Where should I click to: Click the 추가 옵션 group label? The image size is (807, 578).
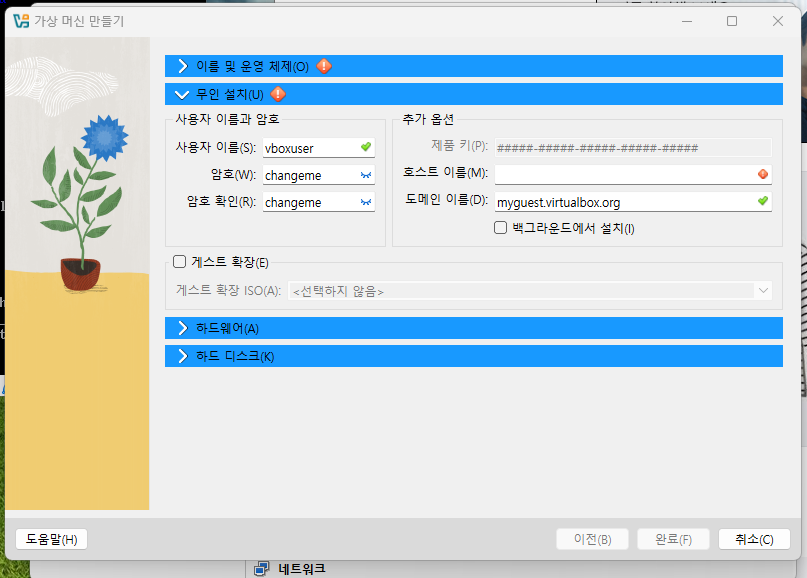click(428, 119)
